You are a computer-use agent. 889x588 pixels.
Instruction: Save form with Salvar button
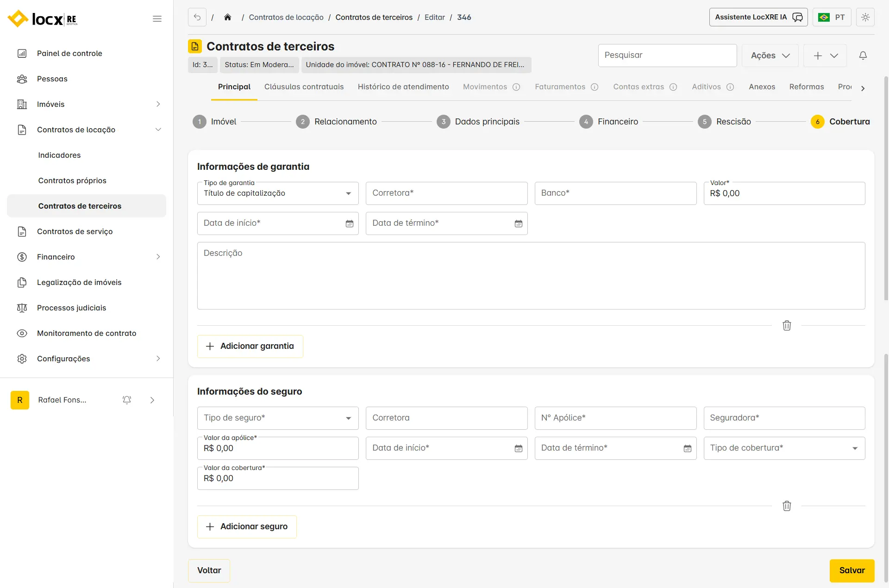click(x=852, y=571)
